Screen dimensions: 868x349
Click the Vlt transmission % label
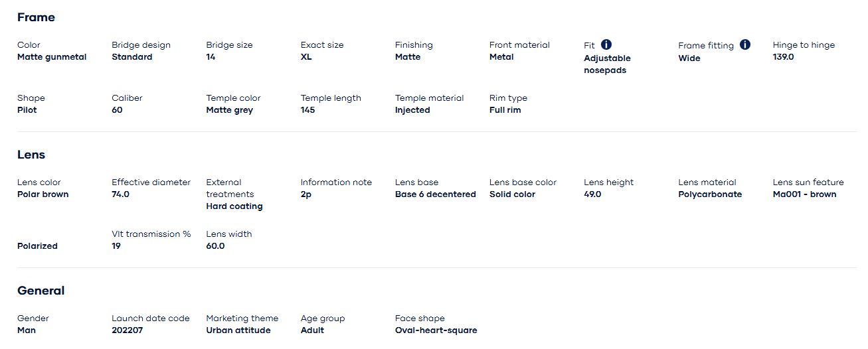point(151,234)
